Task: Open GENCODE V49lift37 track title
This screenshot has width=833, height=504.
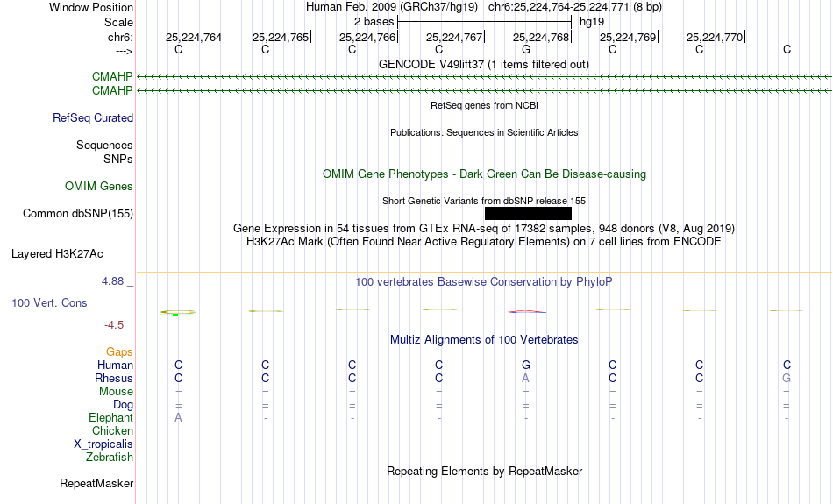Action: pos(483,64)
